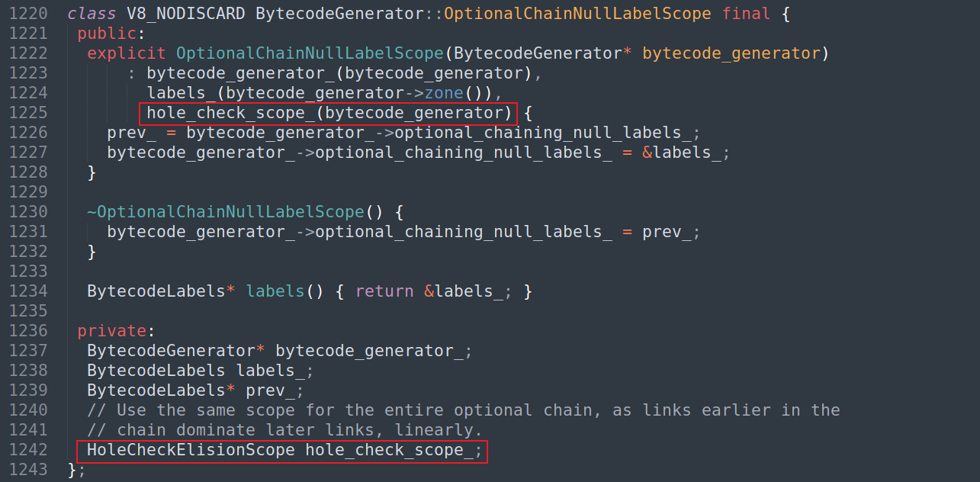The width and height of the screenshot is (980, 482).
Task: Click the comment text on line 1240
Action: 464,410
